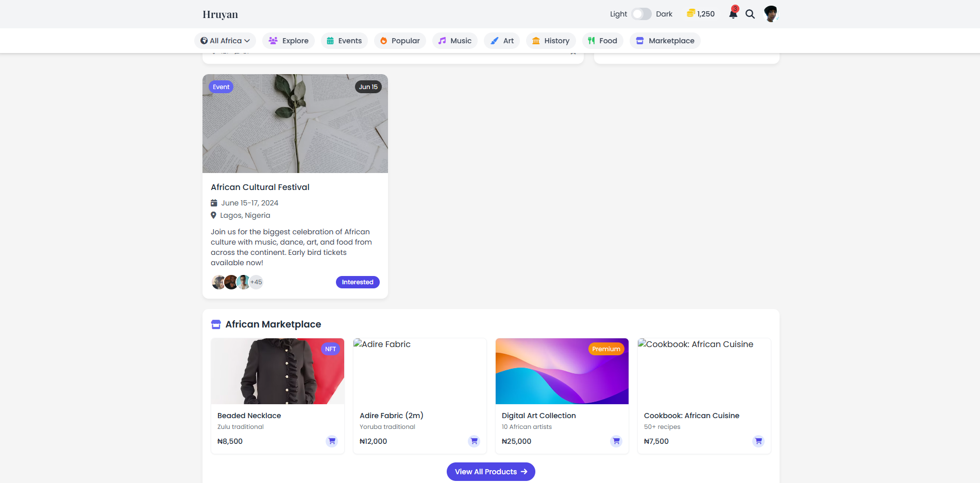Click the Hruyan logo text
The width and height of the screenshot is (980, 483).
(220, 14)
